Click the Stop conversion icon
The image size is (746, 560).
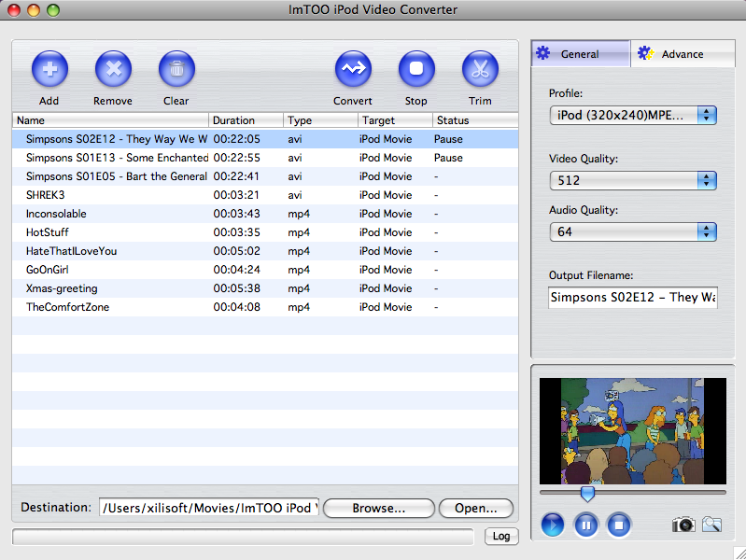416,69
